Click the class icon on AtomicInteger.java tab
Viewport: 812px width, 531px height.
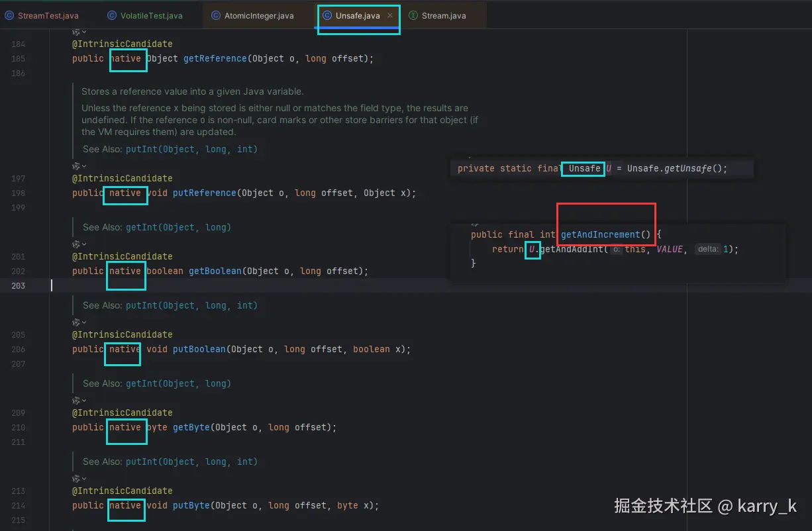(216, 16)
